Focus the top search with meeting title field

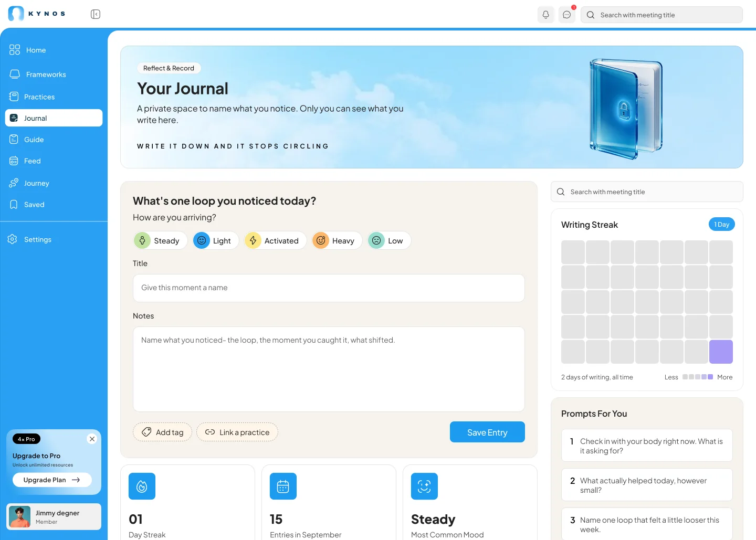click(x=661, y=15)
